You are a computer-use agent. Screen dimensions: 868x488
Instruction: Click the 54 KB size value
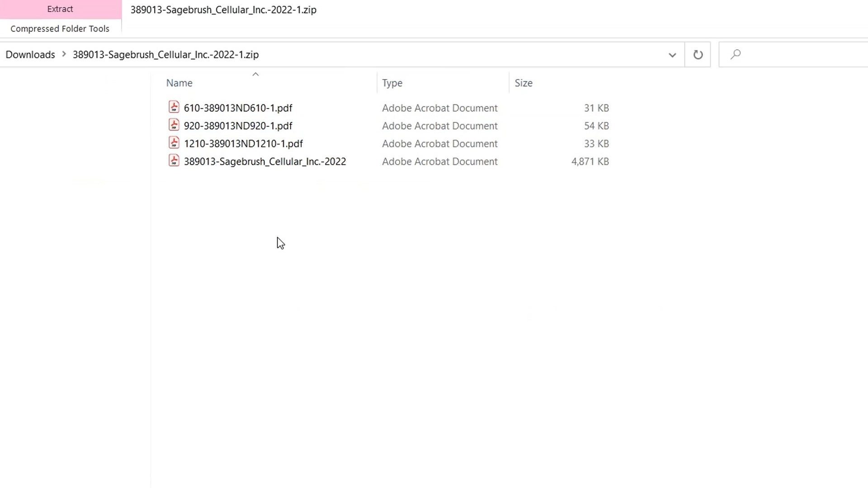(x=596, y=126)
